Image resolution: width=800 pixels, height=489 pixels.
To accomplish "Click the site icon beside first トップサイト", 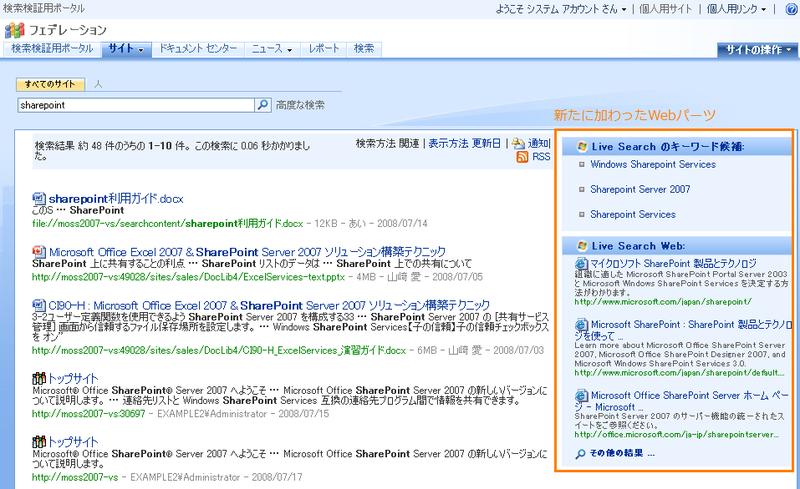I will [x=39, y=379].
